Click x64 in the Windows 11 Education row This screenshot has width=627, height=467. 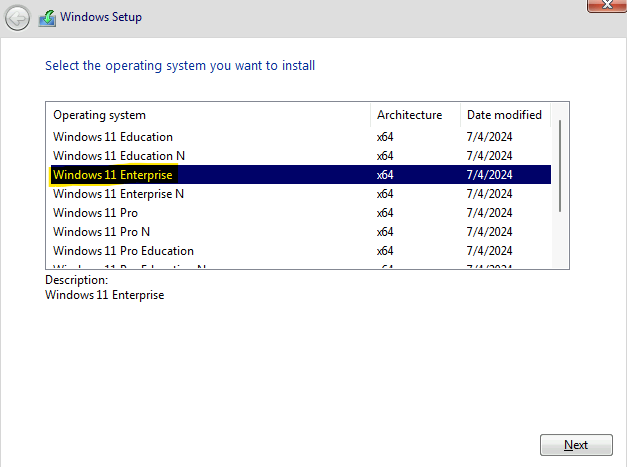[x=385, y=137]
